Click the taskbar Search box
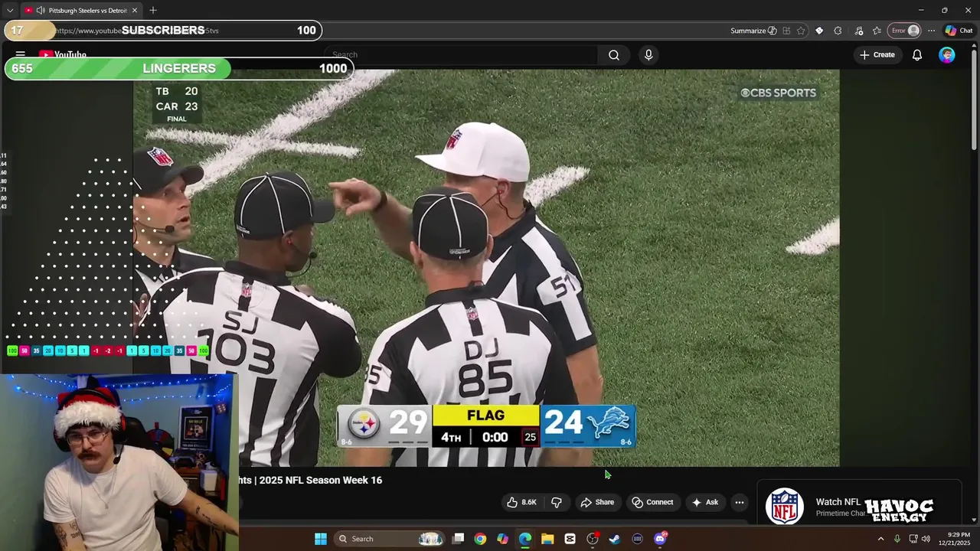The image size is (980, 551). 390,539
